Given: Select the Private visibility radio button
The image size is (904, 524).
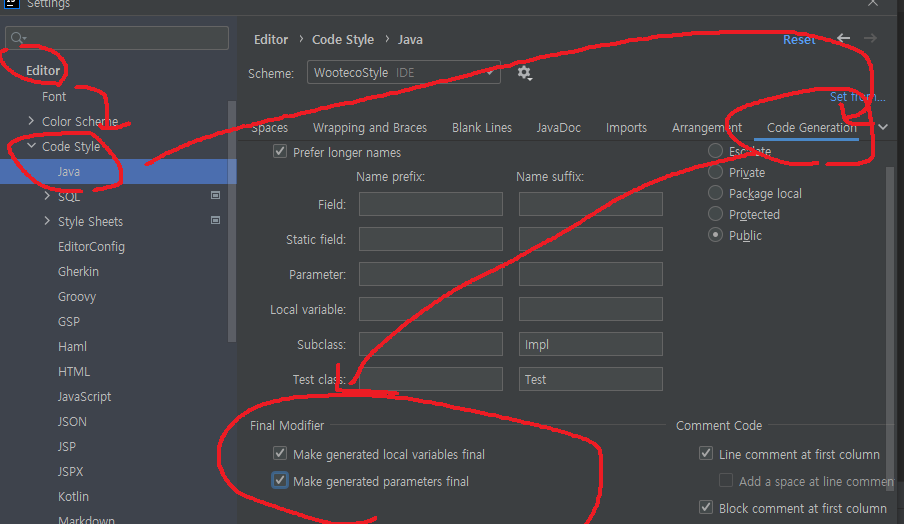Looking at the screenshot, I should [x=715, y=172].
